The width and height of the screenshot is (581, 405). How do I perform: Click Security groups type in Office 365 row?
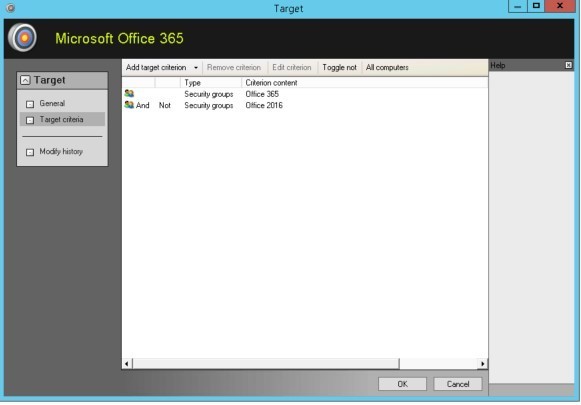pos(209,94)
